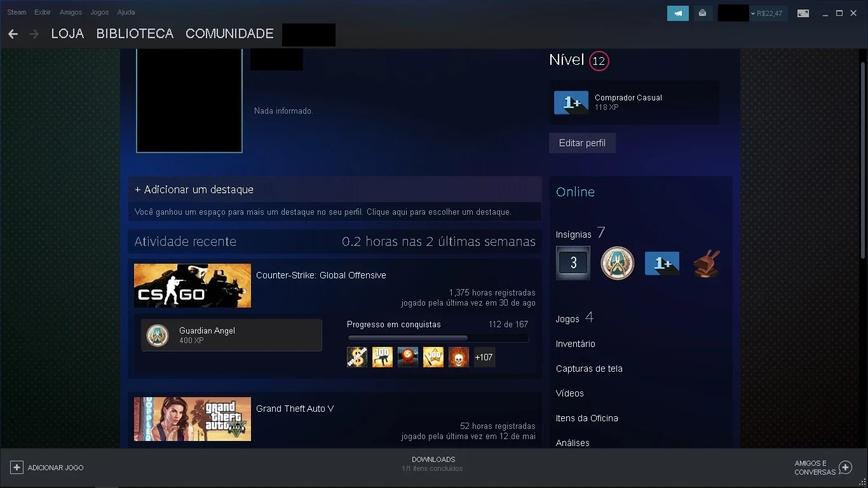This screenshot has width=868, height=488.
Task: Open the CS:GO game banner image
Action: pos(193,285)
